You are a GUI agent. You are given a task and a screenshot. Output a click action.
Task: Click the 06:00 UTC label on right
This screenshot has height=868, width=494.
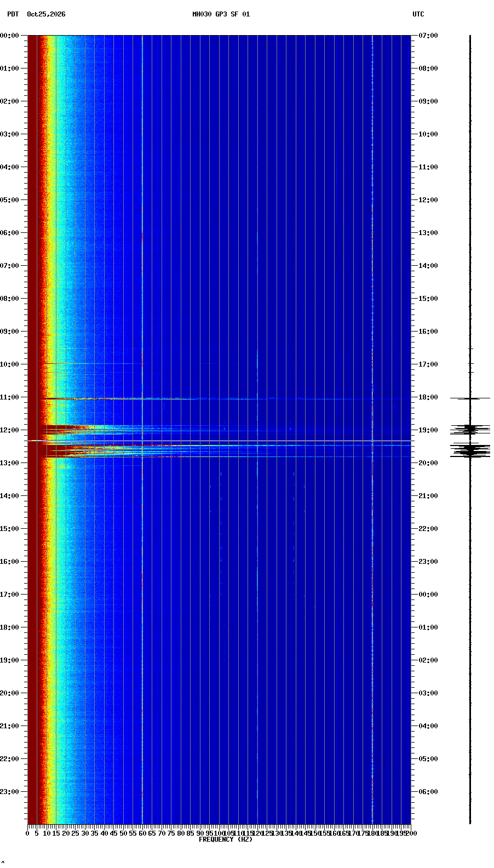428,792
